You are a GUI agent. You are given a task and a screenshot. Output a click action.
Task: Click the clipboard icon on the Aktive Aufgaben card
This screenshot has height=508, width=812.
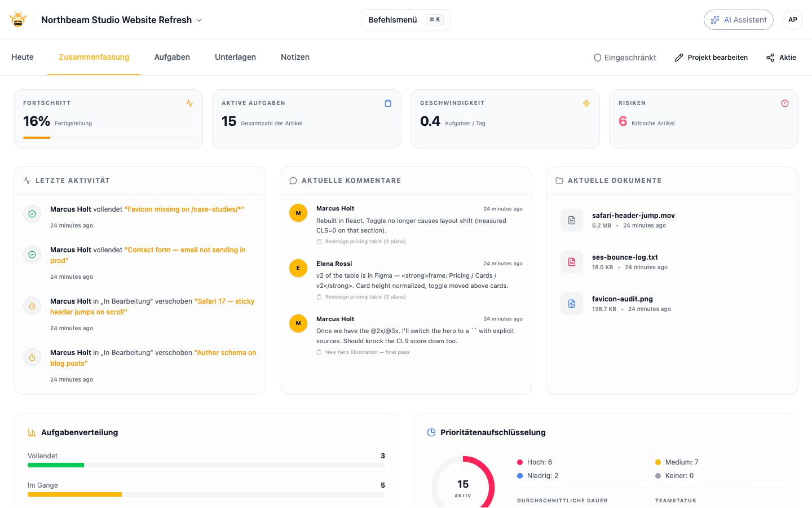tap(388, 103)
